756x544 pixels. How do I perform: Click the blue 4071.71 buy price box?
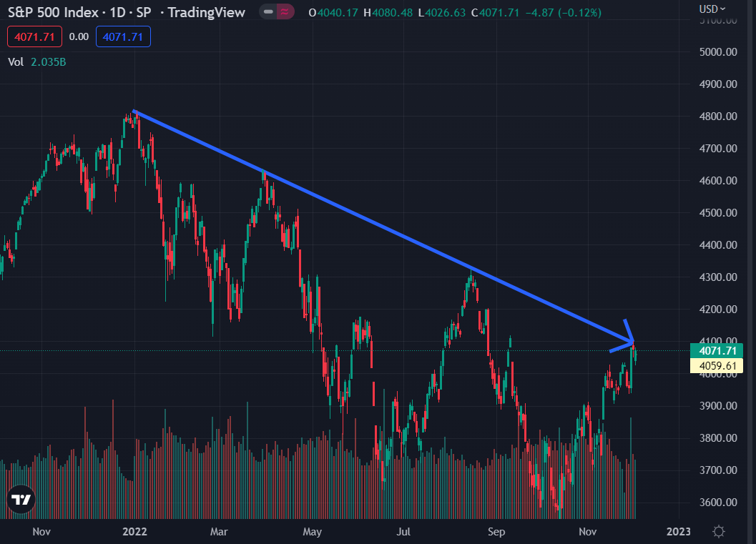[123, 36]
